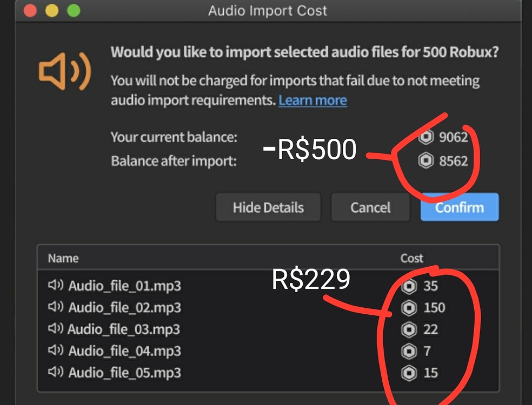Select the Audio_file_03.mp3 row
Viewport: 532px width, 405px height.
(124, 329)
